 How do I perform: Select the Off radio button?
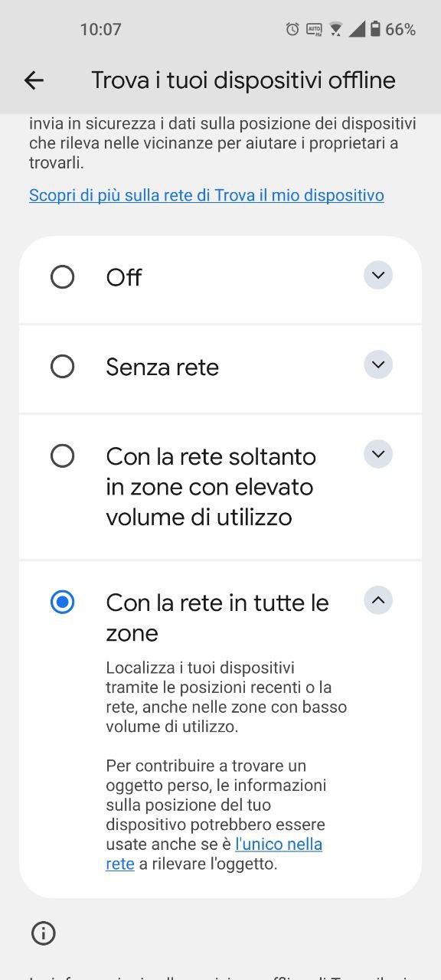62,277
